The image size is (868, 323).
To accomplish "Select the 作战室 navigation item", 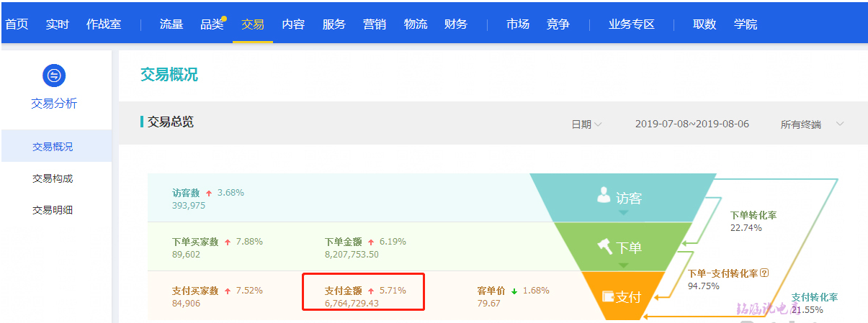I will tap(104, 24).
